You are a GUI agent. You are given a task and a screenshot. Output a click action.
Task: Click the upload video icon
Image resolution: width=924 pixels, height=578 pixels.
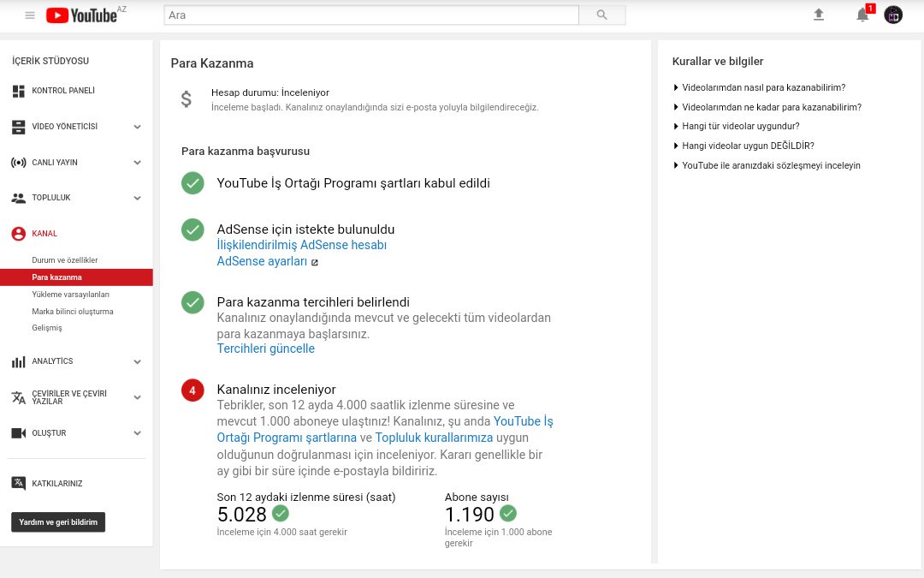point(819,15)
